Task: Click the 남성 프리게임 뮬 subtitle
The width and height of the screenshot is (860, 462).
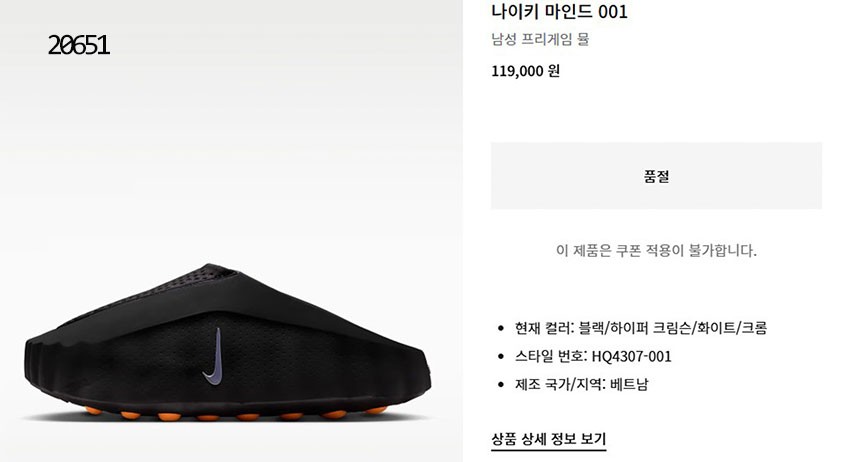Action: pos(540,40)
